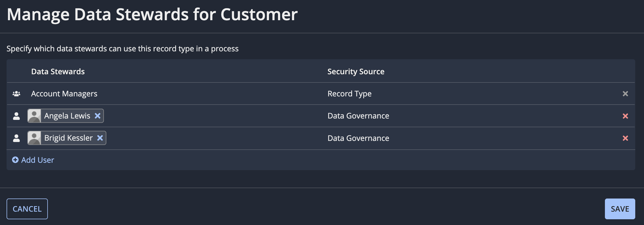
Task: Click Data Governance in Angela Lewis row
Action: click(x=358, y=116)
